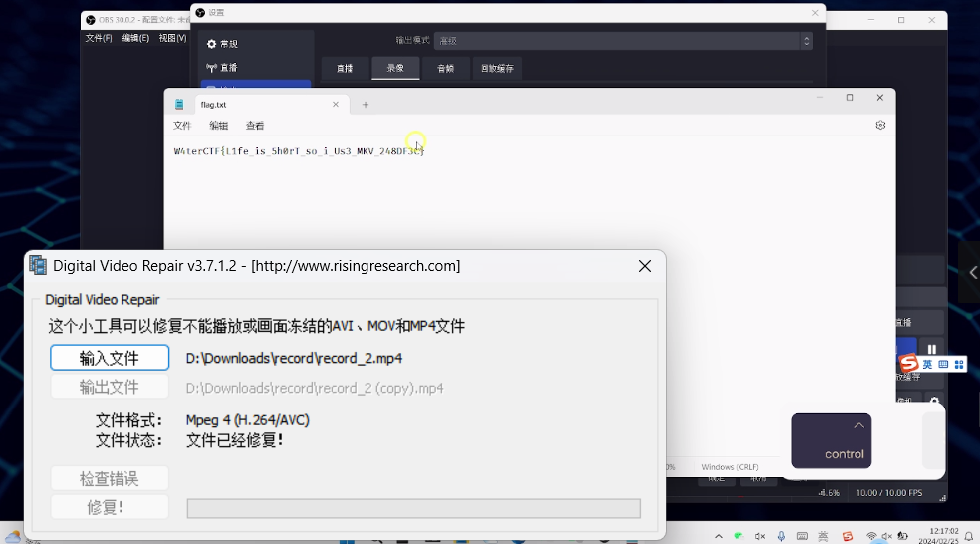The image size is (980, 544).
Task: Click Windows (CRLF) in Notepad status bar
Action: click(729, 467)
